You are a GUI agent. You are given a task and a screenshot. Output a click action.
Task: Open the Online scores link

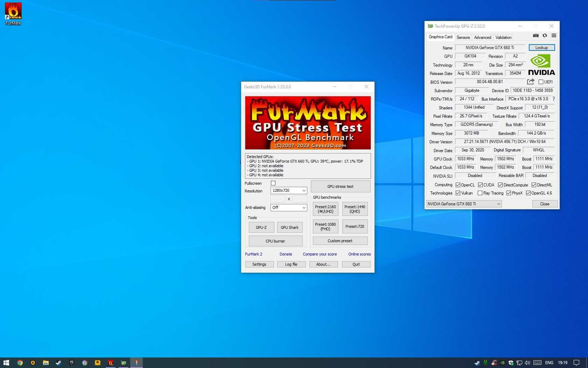[359, 254]
